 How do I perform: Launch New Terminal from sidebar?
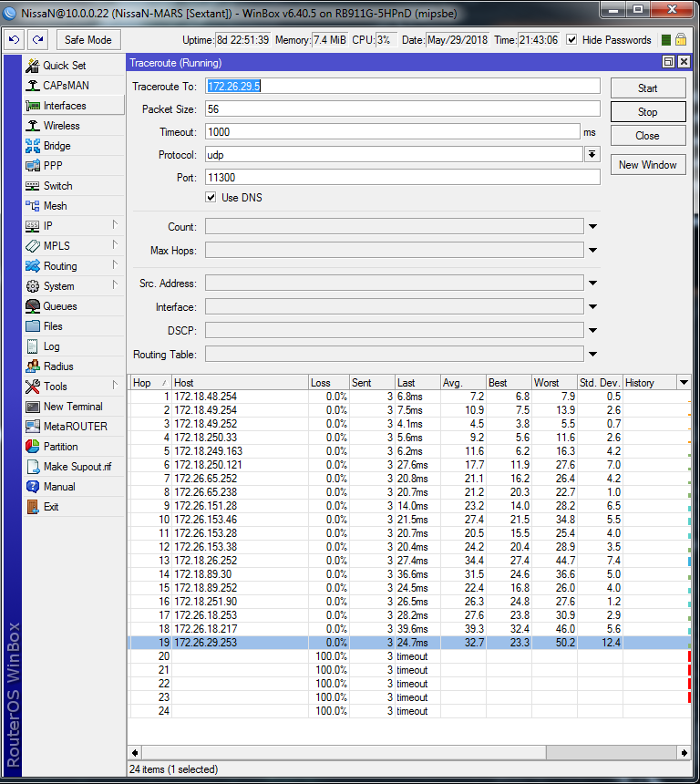point(73,407)
